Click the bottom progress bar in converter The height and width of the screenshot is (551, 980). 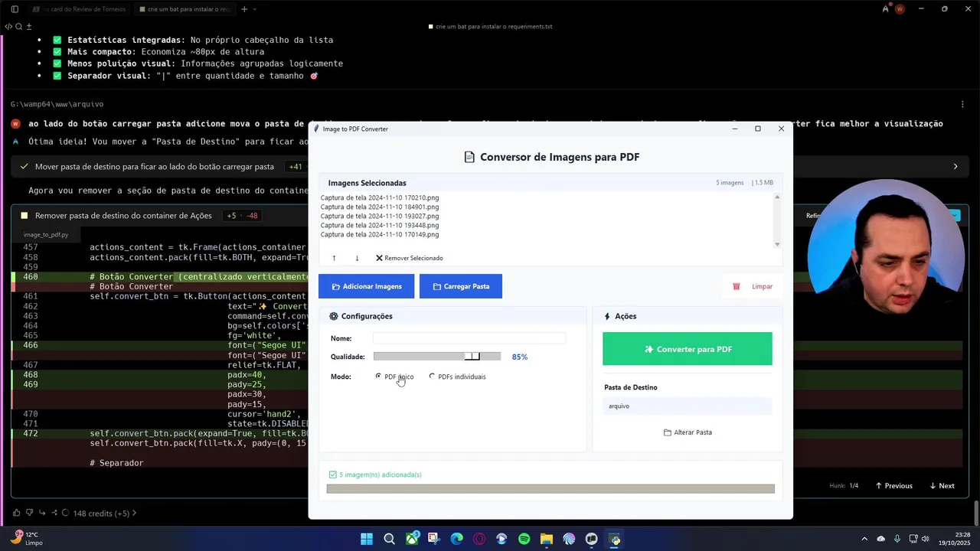click(550, 489)
